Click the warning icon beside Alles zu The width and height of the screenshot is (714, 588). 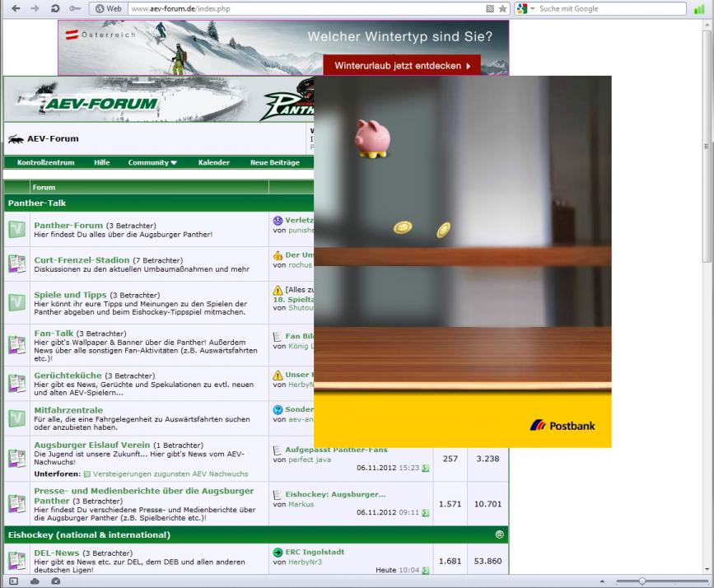[278, 290]
